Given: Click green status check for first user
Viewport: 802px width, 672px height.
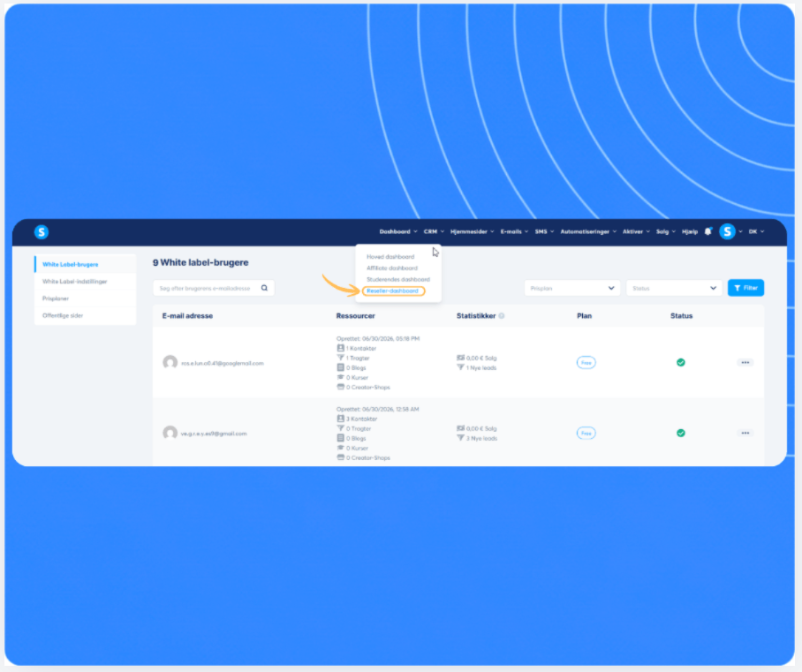Looking at the screenshot, I should (x=681, y=363).
